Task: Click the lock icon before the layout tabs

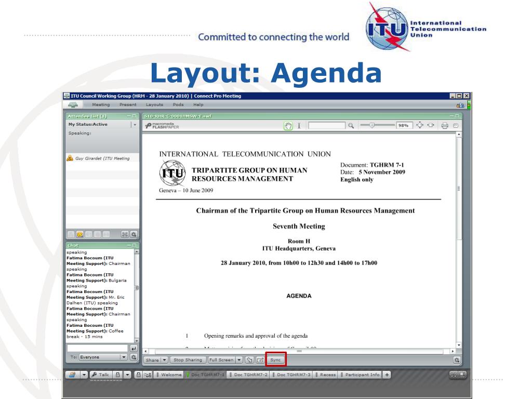Action: point(138,375)
